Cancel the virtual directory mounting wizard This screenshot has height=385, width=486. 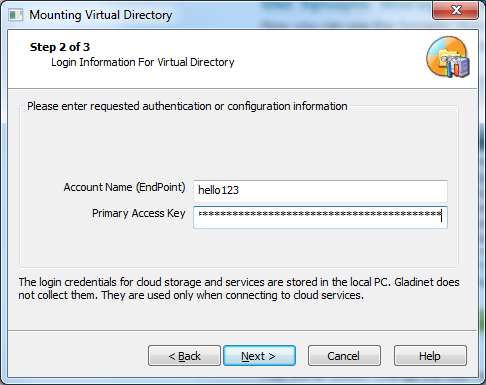pos(344,356)
